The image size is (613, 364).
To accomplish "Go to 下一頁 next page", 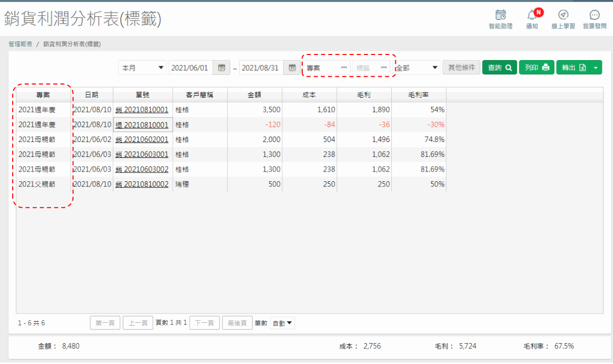I will click(x=204, y=323).
